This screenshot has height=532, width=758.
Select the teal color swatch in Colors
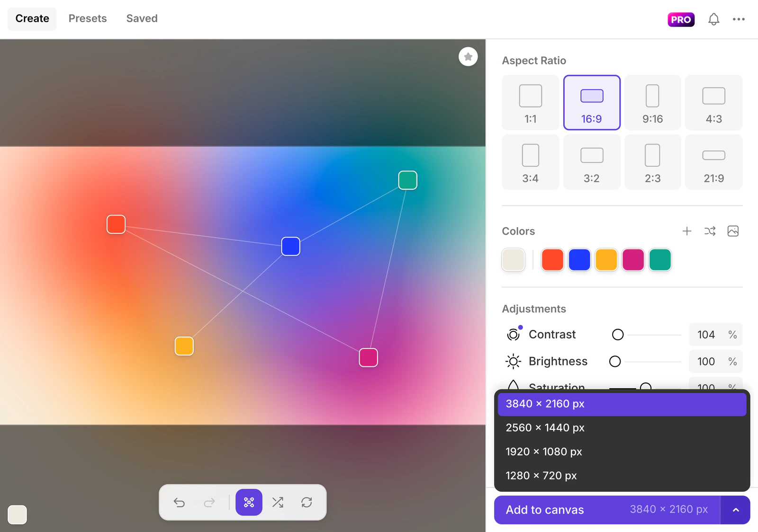click(x=660, y=260)
